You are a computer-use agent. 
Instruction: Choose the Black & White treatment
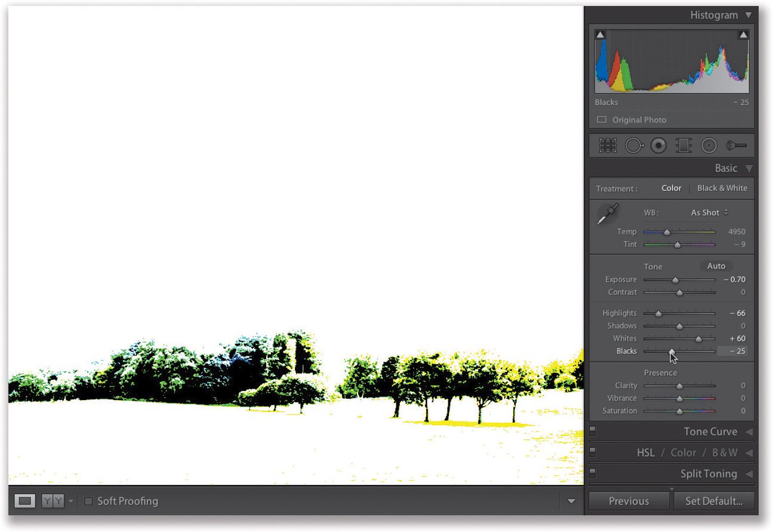pyautogui.click(x=722, y=188)
